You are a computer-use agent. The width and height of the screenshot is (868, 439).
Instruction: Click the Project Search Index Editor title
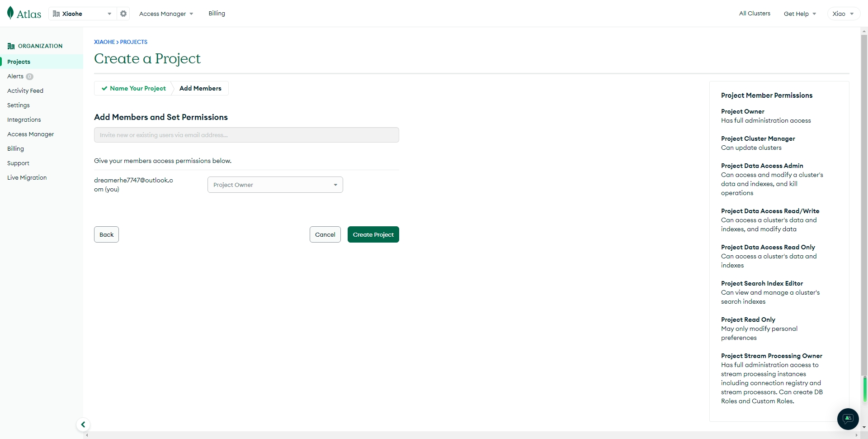pyautogui.click(x=762, y=283)
